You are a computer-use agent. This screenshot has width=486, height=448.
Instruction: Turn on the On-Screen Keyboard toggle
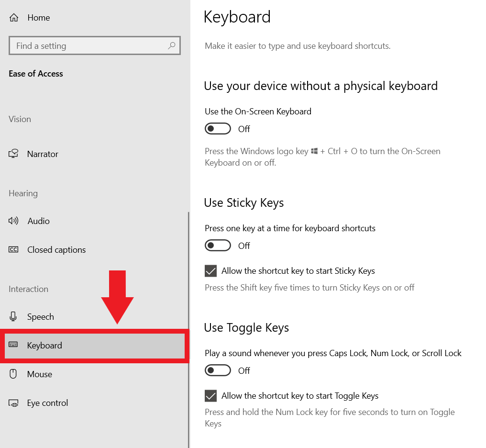pyautogui.click(x=218, y=129)
